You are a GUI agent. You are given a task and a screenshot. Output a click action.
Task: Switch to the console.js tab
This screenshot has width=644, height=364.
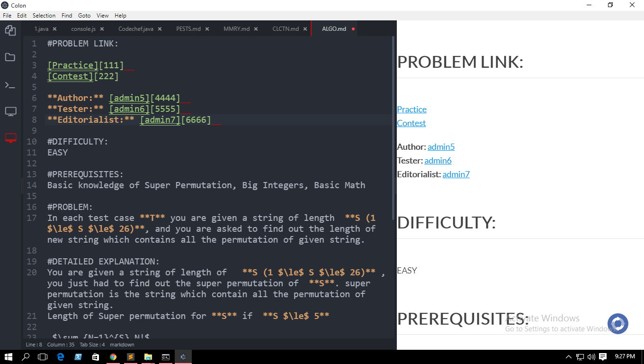click(x=83, y=28)
